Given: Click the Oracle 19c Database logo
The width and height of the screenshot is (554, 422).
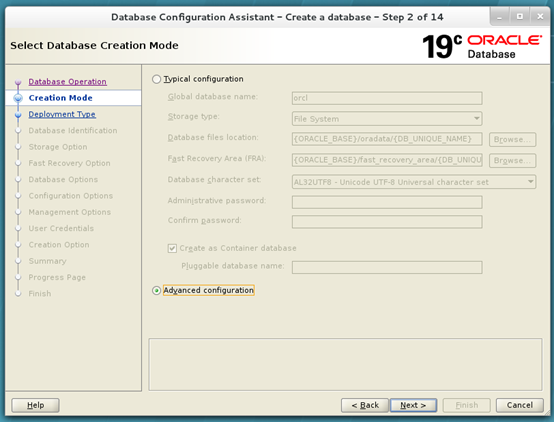Looking at the screenshot, I should tap(482, 46).
